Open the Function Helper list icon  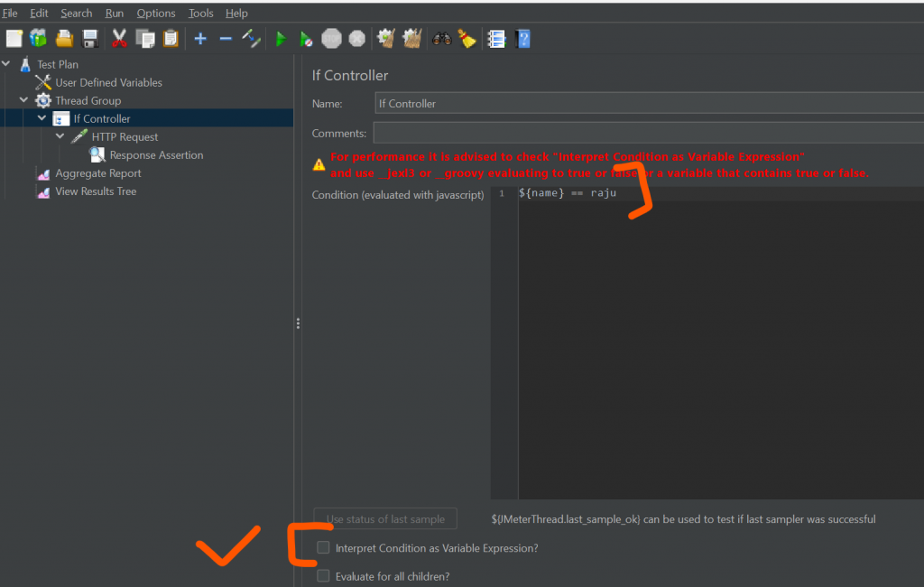click(495, 39)
